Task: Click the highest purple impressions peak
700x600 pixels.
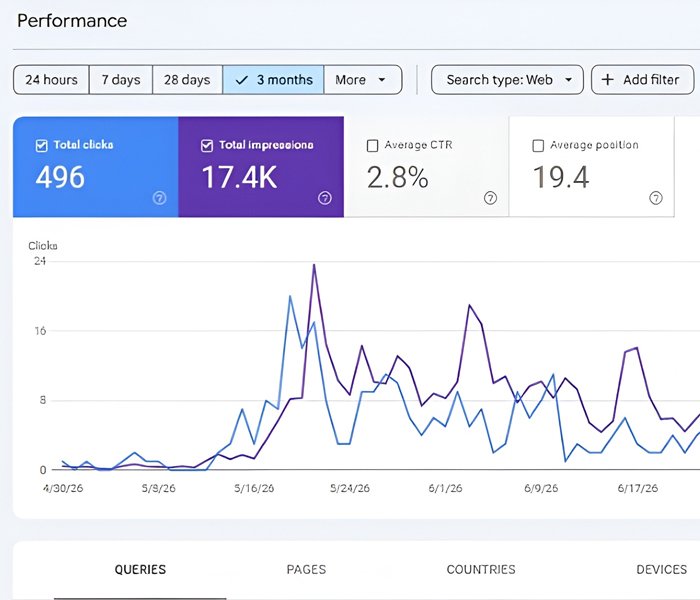Action: coord(314,265)
